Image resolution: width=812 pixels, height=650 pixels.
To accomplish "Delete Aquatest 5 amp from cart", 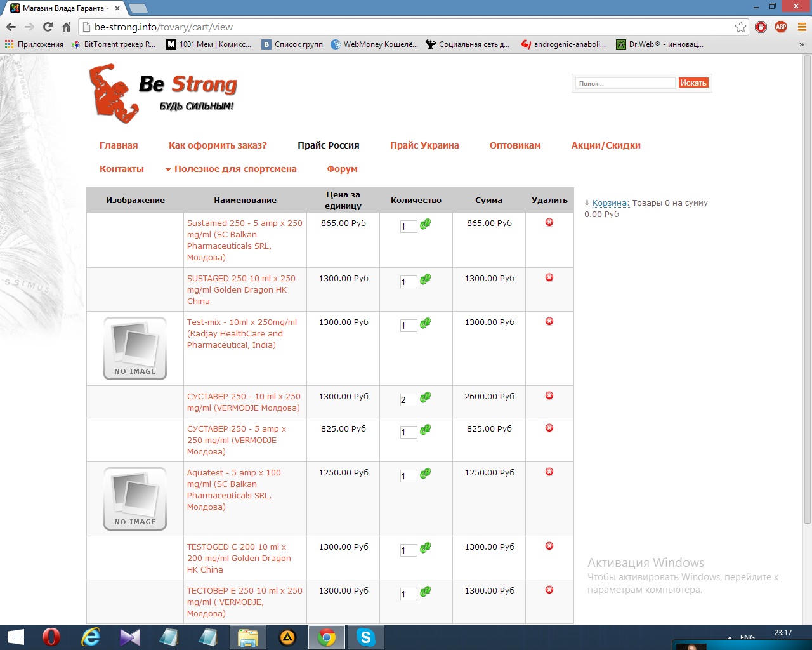I will tap(549, 472).
